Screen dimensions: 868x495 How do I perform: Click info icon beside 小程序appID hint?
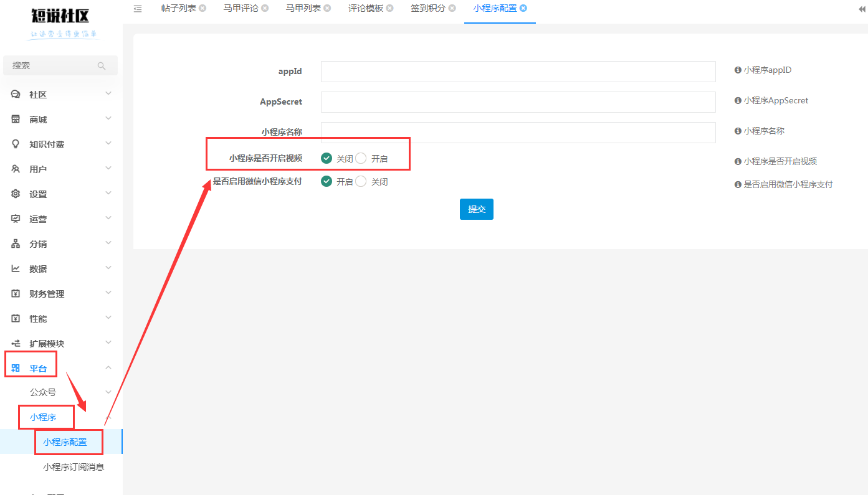(x=738, y=70)
